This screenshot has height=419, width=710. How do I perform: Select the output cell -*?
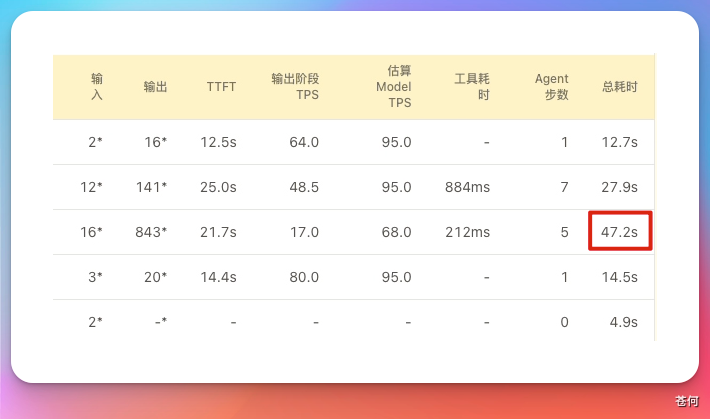click(161, 322)
